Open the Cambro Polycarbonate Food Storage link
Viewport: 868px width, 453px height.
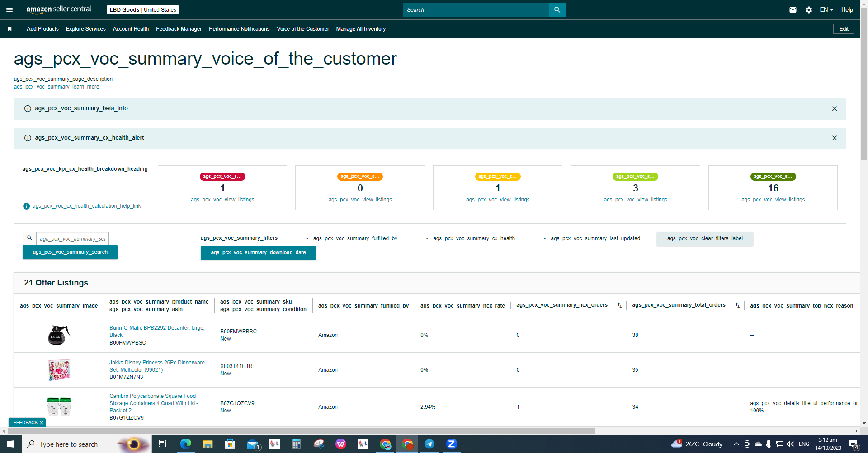154,403
